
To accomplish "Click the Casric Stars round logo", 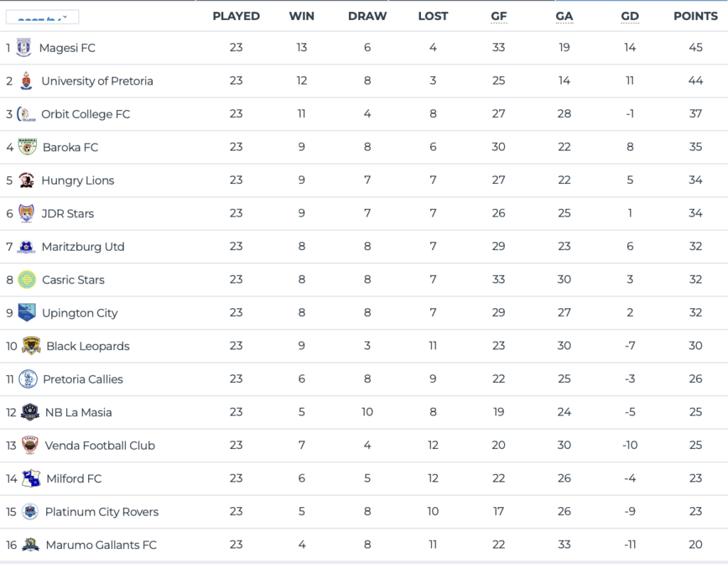I will coord(27,280).
